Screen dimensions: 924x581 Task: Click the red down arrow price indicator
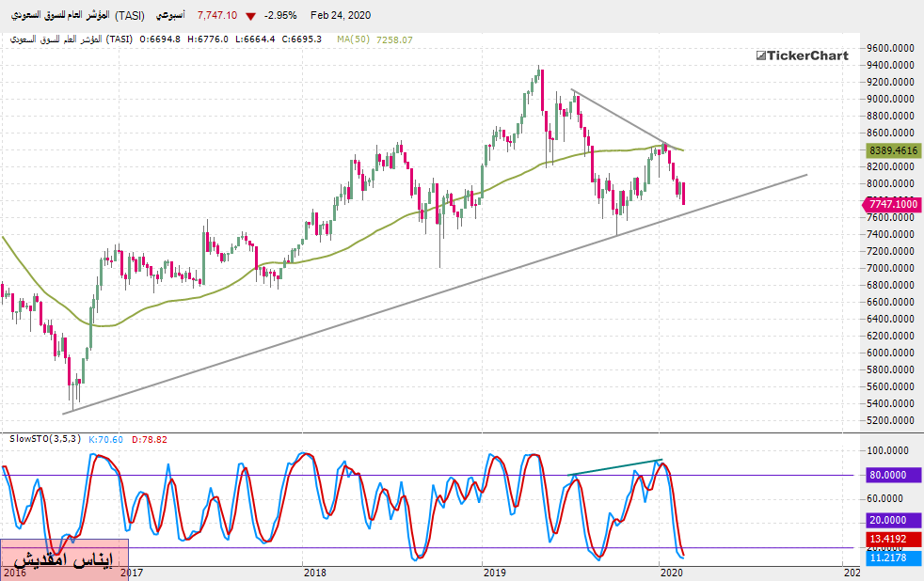[249, 16]
